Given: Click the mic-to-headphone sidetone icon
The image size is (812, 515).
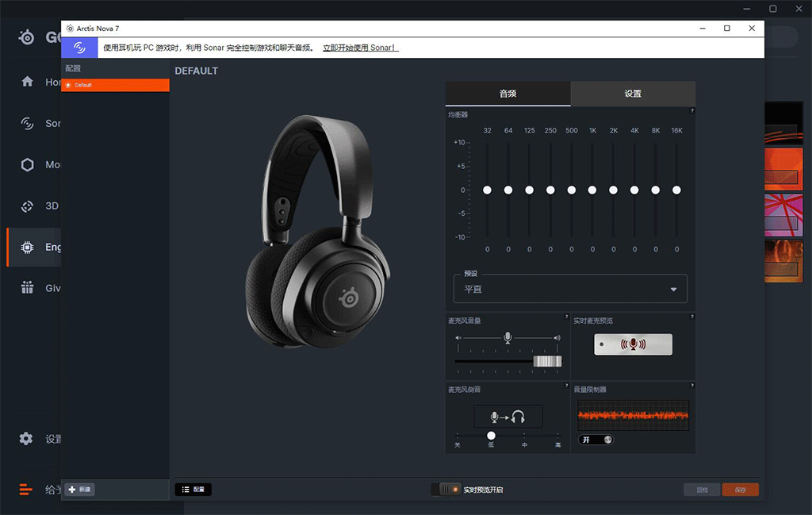Looking at the screenshot, I should coord(507,417).
